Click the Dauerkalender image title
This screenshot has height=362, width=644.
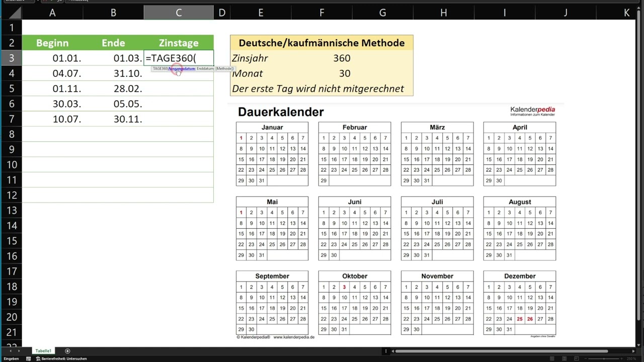point(281,112)
